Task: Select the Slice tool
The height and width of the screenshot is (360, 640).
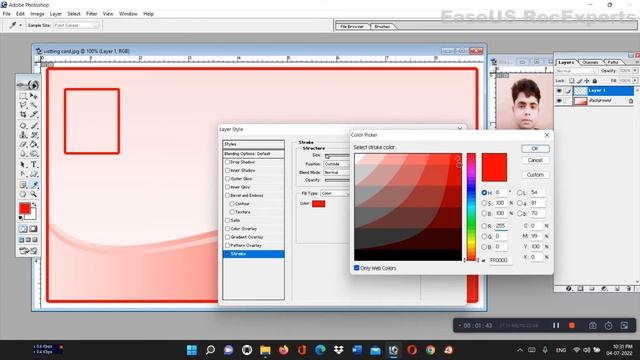Action: point(34,115)
